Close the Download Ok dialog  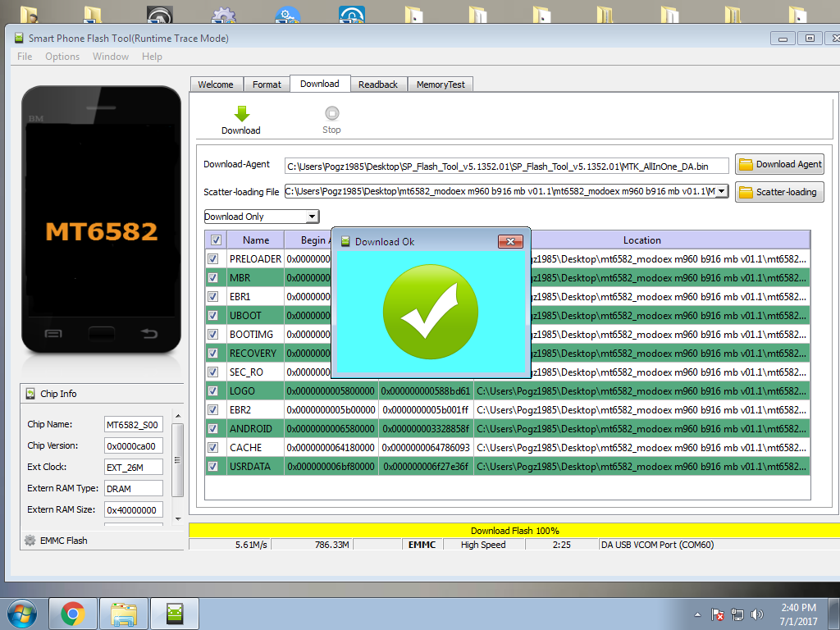coord(510,241)
